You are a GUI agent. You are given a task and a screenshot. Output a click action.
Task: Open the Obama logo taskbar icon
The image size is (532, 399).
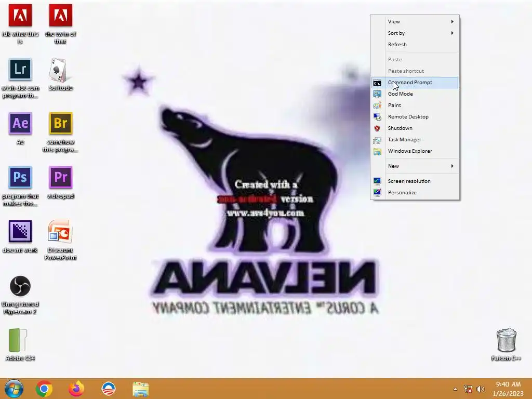click(x=109, y=389)
